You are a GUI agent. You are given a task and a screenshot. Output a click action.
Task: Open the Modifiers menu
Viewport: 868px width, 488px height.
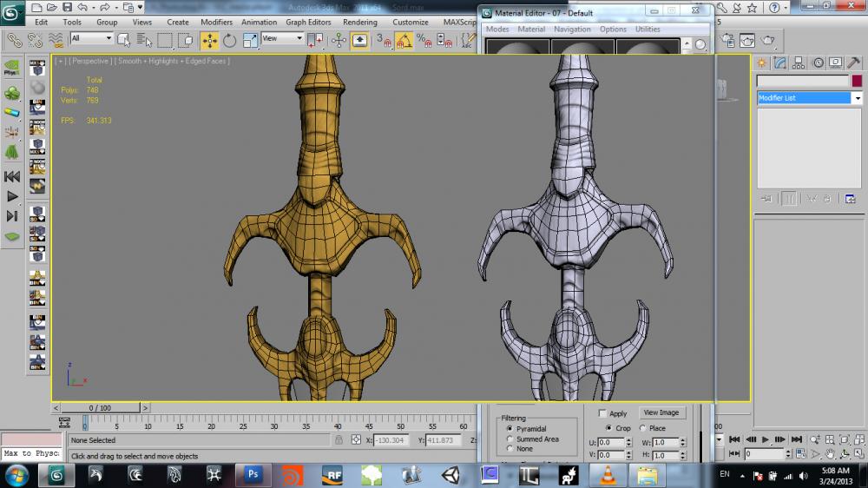(x=216, y=22)
